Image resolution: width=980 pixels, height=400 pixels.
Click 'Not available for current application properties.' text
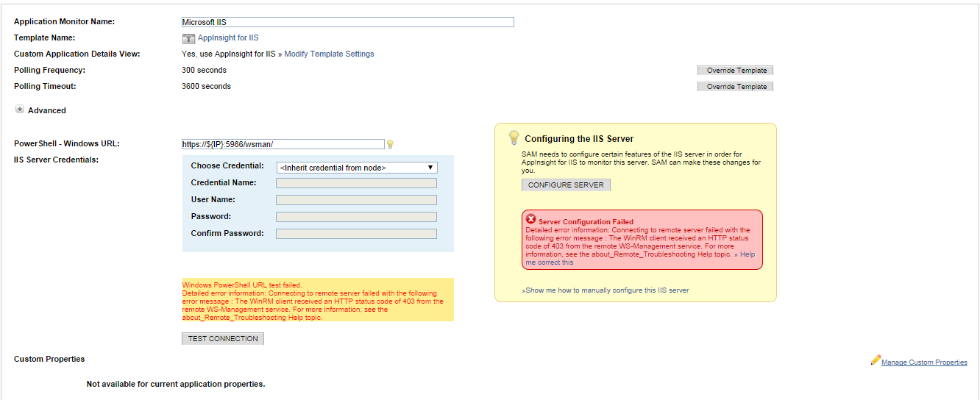point(176,384)
